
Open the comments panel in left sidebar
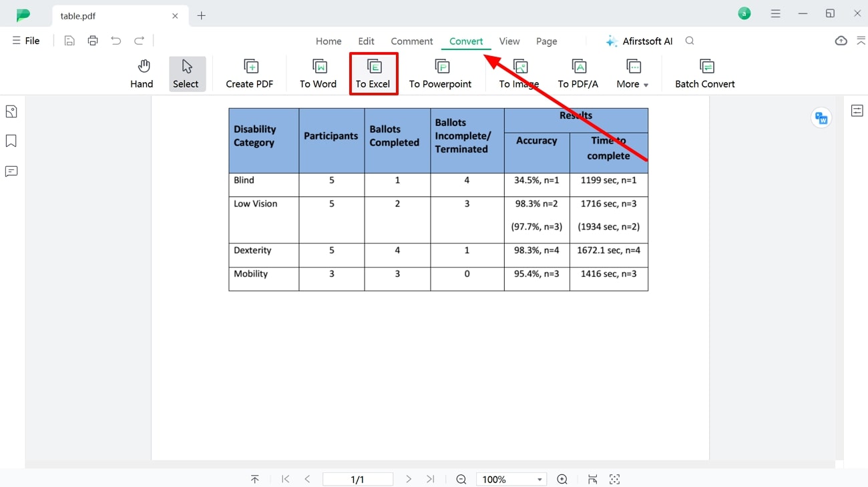pos(11,171)
